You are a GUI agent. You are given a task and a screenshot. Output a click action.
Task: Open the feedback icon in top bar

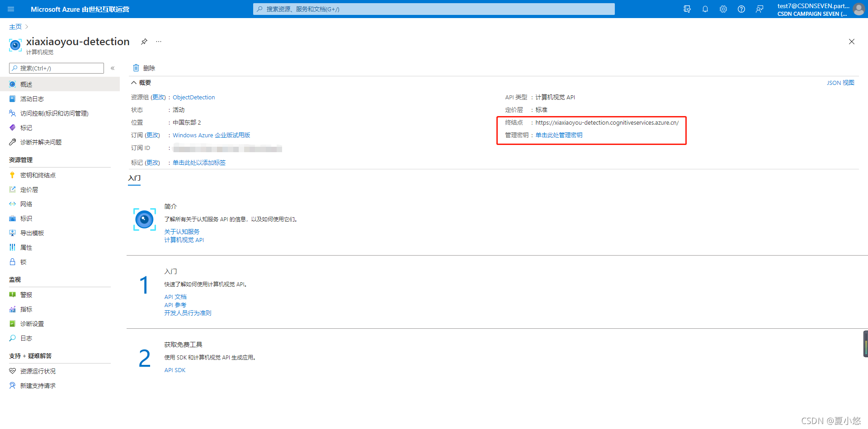tap(759, 9)
